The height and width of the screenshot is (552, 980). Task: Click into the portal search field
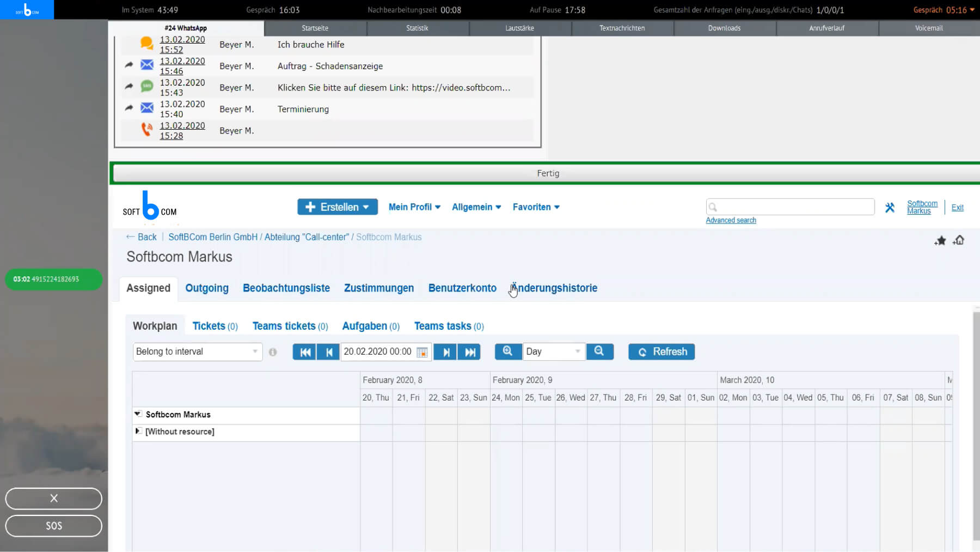[790, 207]
